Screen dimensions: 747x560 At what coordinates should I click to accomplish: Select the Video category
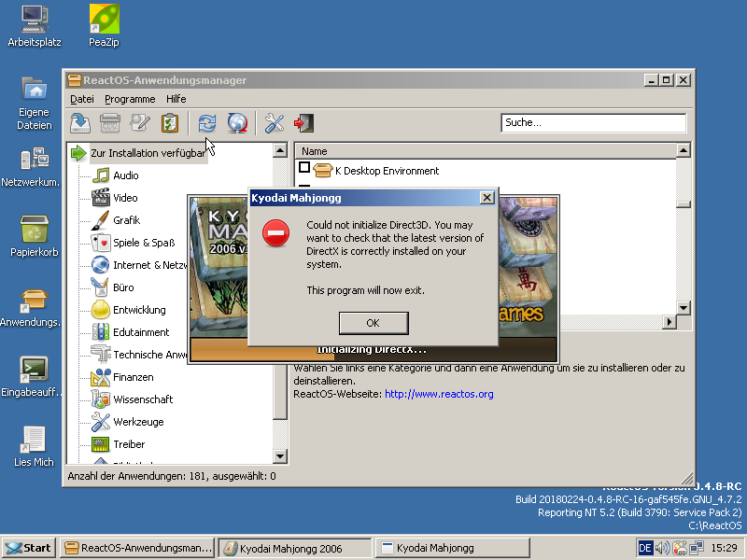tap(115, 198)
